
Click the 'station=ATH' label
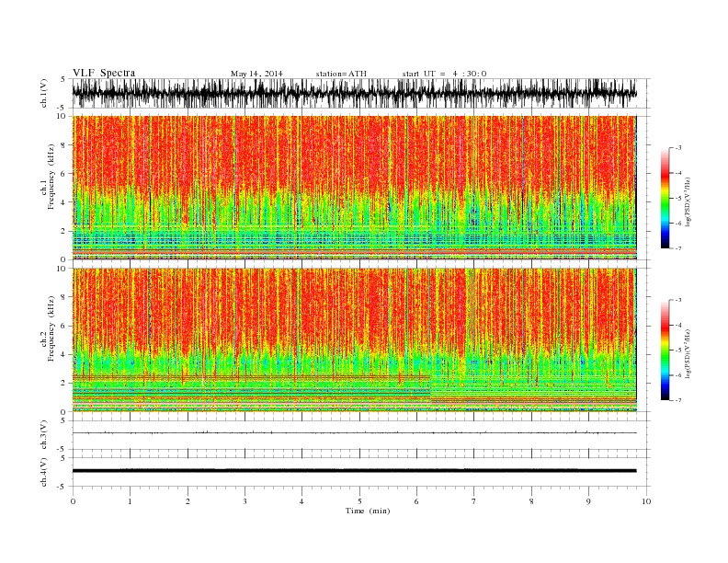[341, 74]
